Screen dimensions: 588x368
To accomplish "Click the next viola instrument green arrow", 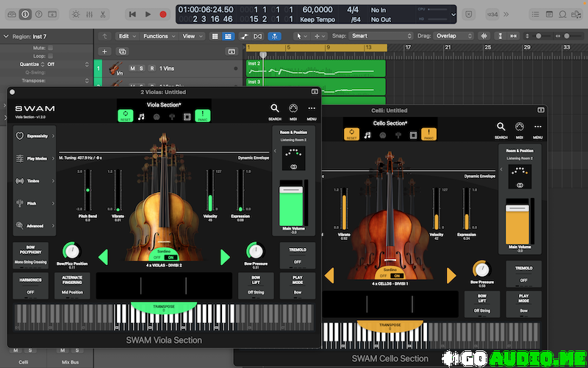I will (226, 257).
